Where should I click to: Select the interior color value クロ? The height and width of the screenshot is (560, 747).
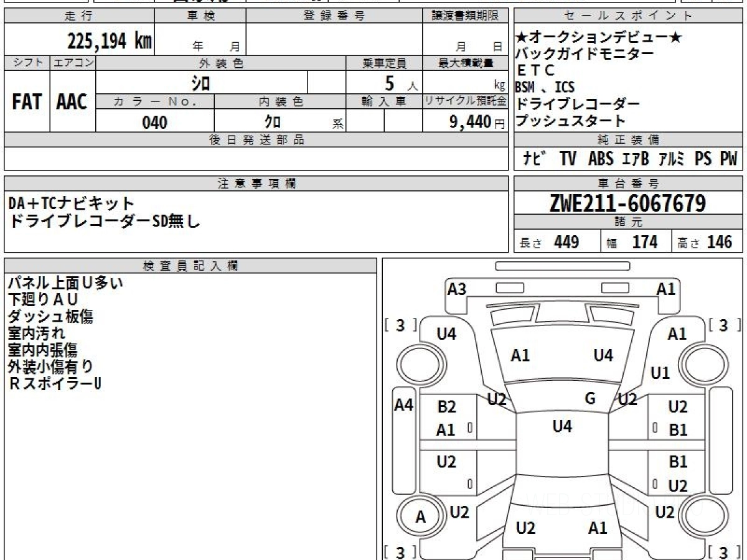273,122
